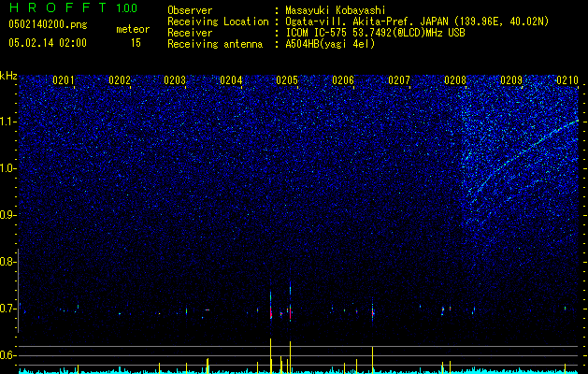Select the file name 0502140200.png

[48, 24]
